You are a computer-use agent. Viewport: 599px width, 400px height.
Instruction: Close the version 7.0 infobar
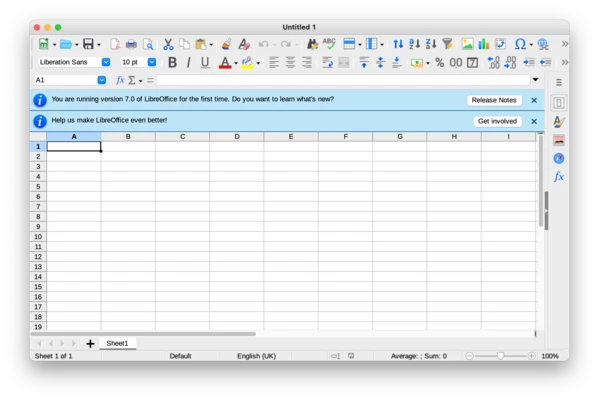pyautogui.click(x=534, y=100)
